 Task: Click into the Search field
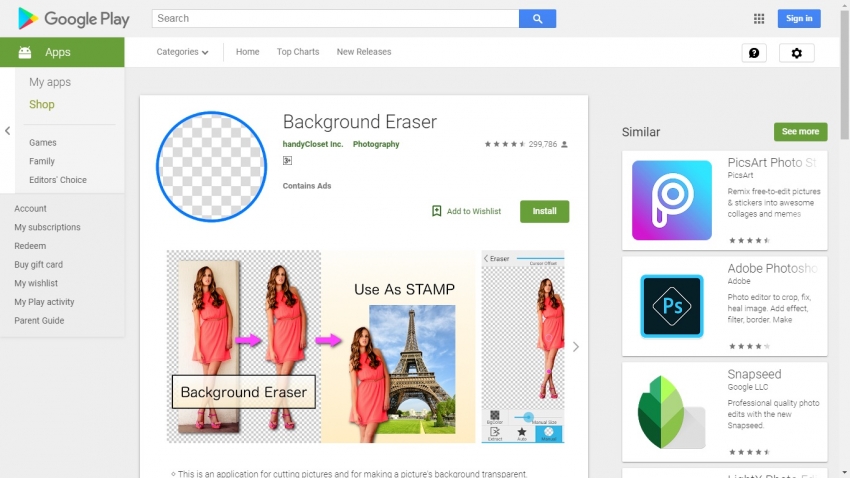tap(335, 18)
